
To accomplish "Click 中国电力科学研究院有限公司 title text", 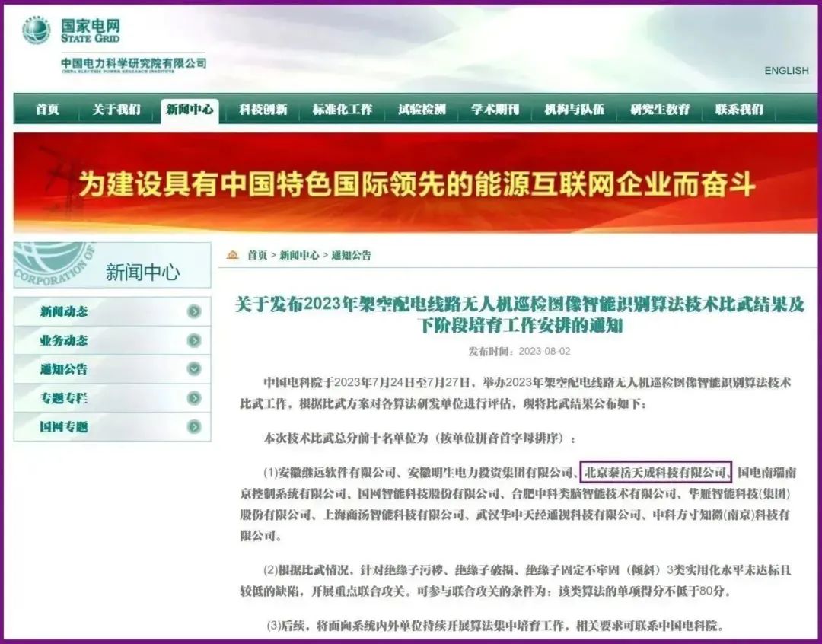I will point(134,63).
